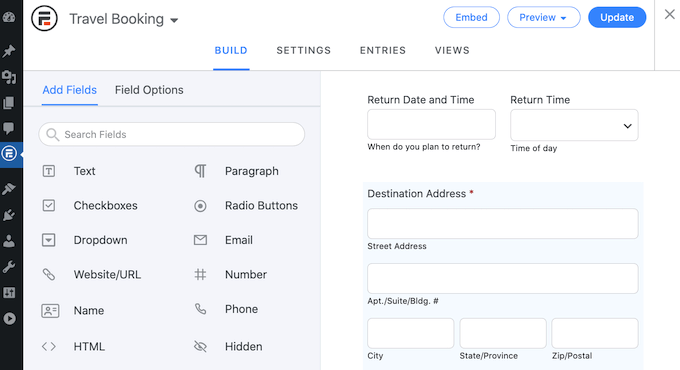The width and height of the screenshot is (680, 370).
Task: Add a Paragraph field by its label
Action: coord(252,171)
